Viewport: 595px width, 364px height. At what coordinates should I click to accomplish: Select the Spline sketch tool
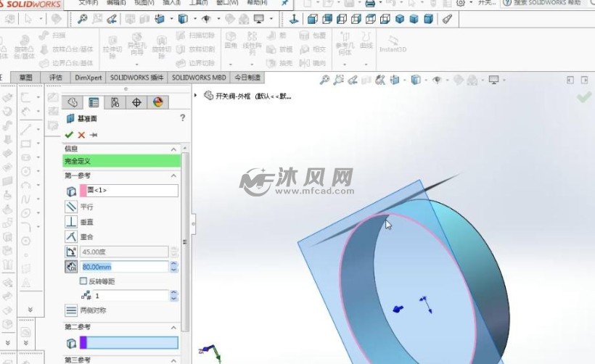click(x=26, y=199)
